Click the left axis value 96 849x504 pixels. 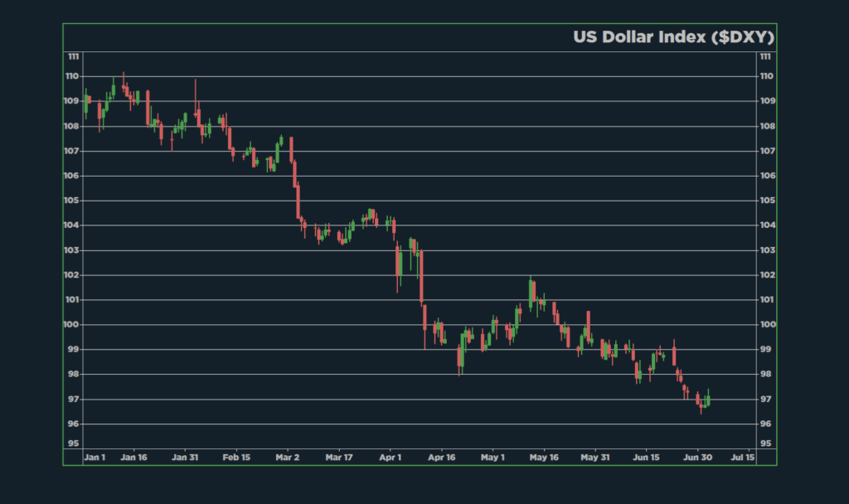(x=74, y=424)
